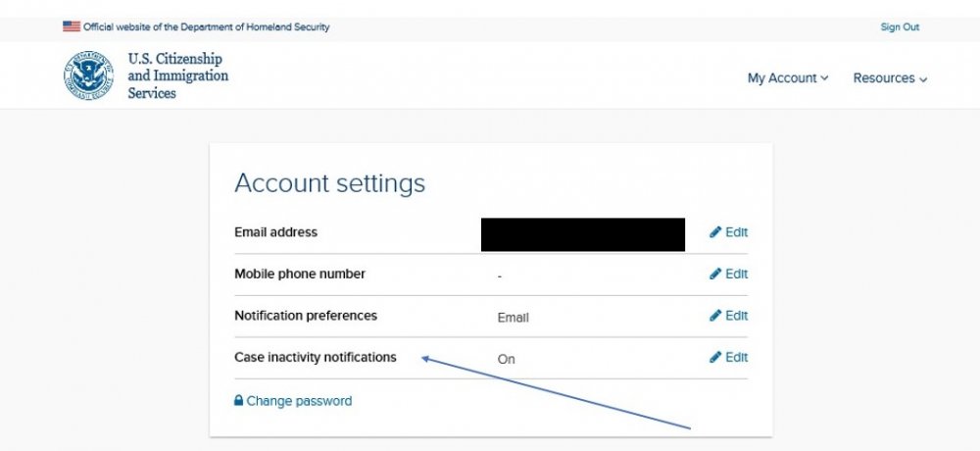
Task: Edit the Notification preferences setting
Action: (728, 316)
